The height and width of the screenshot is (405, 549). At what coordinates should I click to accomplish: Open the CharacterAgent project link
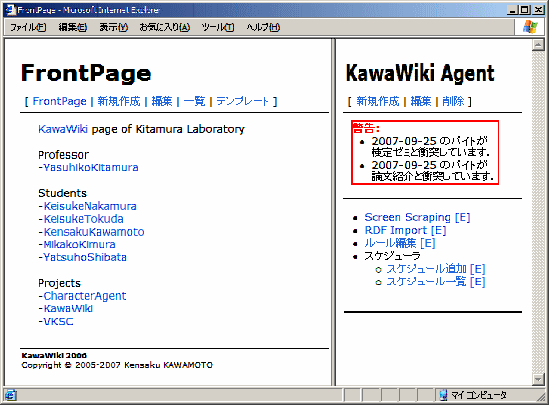coord(85,296)
